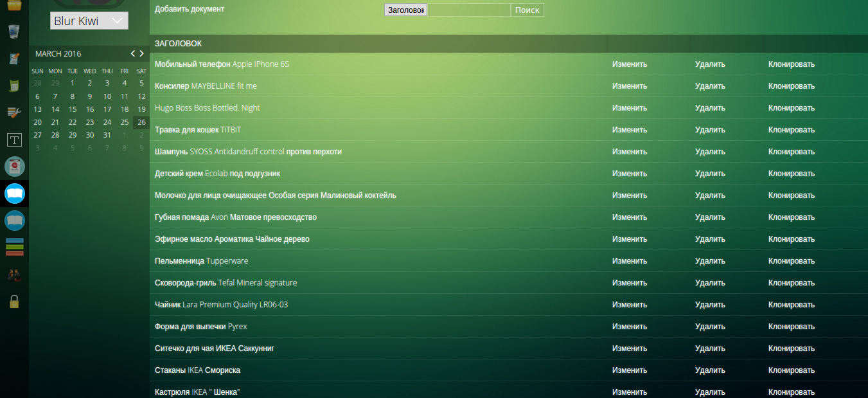The image size is (868, 398).
Task: Click Удалить for Чайник Lara row
Action: click(710, 305)
